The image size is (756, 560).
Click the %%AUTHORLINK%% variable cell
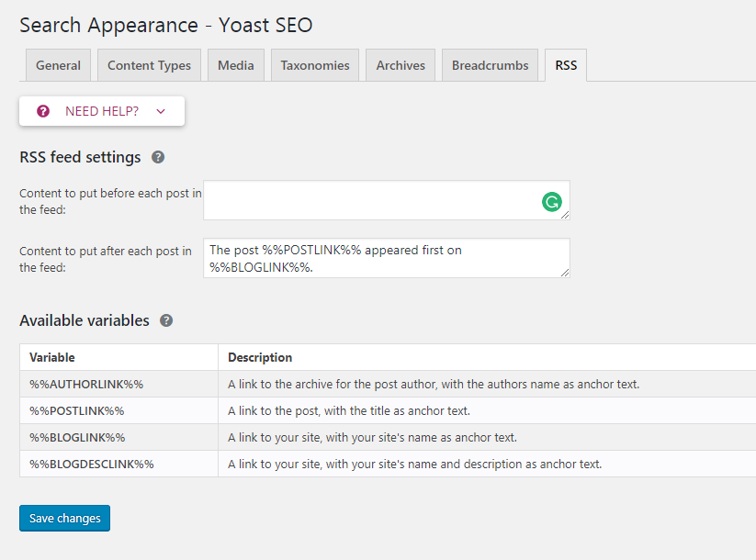point(119,384)
